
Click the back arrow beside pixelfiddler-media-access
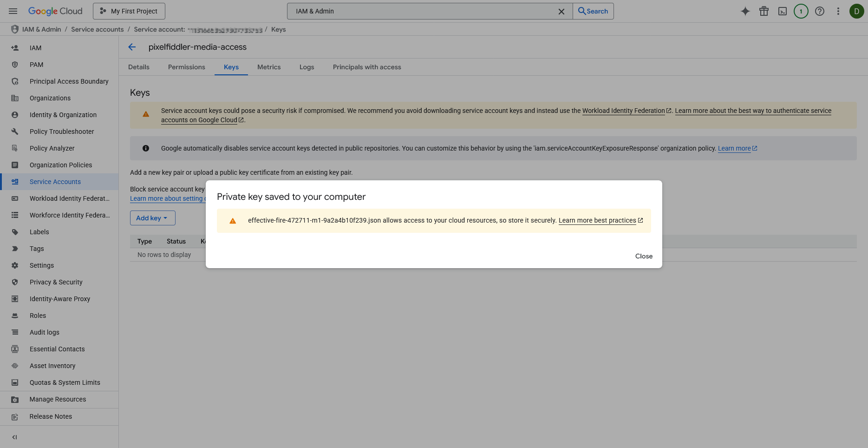point(132,47)
